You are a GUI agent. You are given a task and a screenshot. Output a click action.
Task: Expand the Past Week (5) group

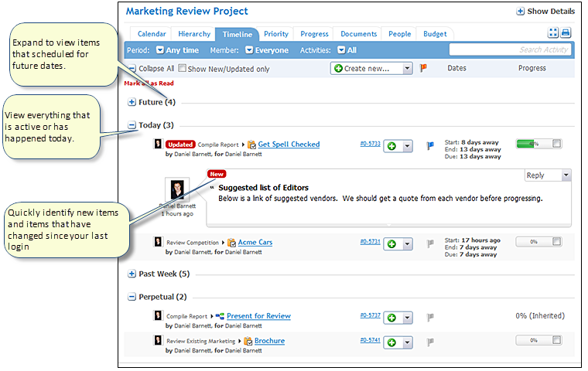click(x=132, y=274)
